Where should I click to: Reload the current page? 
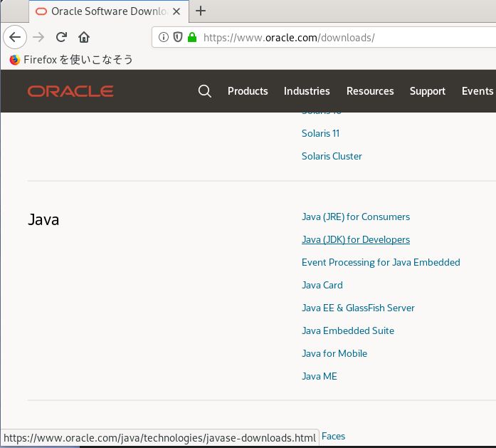pyautogui.click(x=61, y=37)
